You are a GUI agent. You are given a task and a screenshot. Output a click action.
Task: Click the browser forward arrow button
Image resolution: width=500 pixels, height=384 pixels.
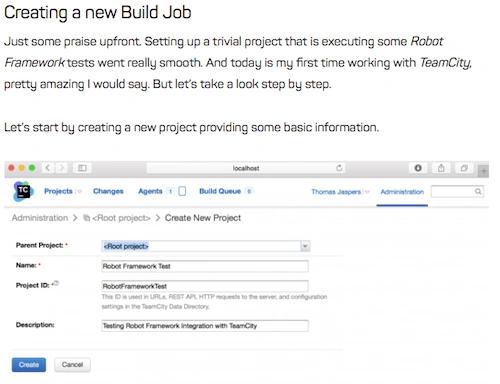coord(61,168)
